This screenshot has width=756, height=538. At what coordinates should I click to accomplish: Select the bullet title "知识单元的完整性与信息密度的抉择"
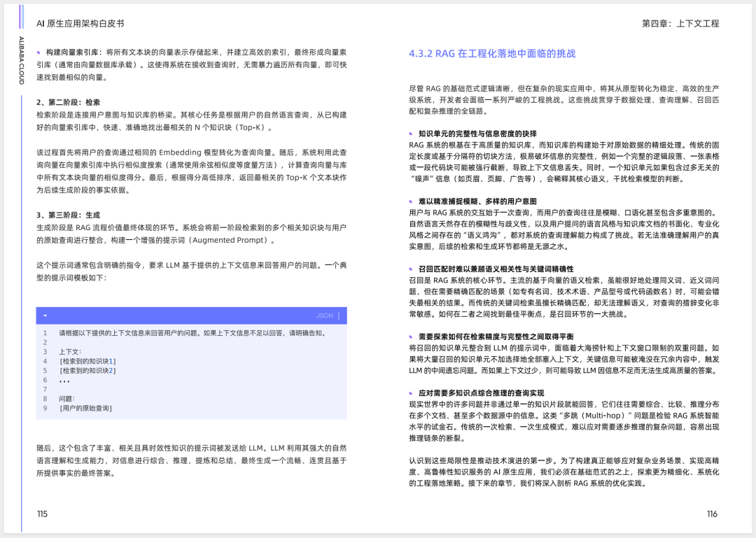point(478,134)
